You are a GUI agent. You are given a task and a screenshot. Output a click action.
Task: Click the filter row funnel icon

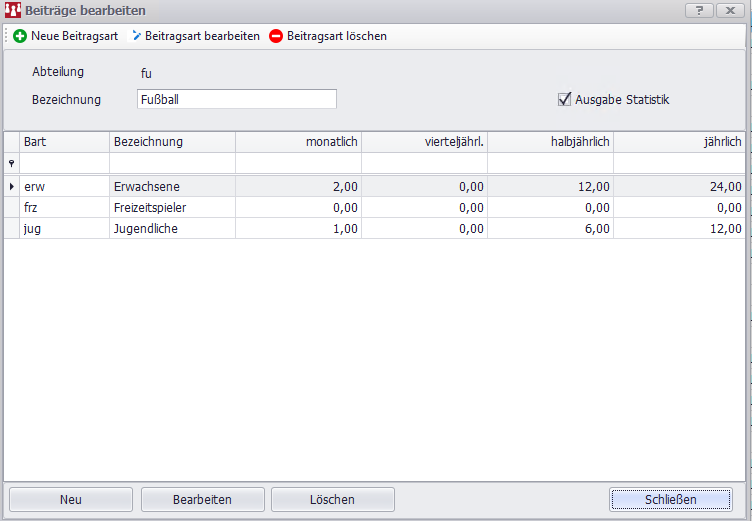click(x=12, y=163)
